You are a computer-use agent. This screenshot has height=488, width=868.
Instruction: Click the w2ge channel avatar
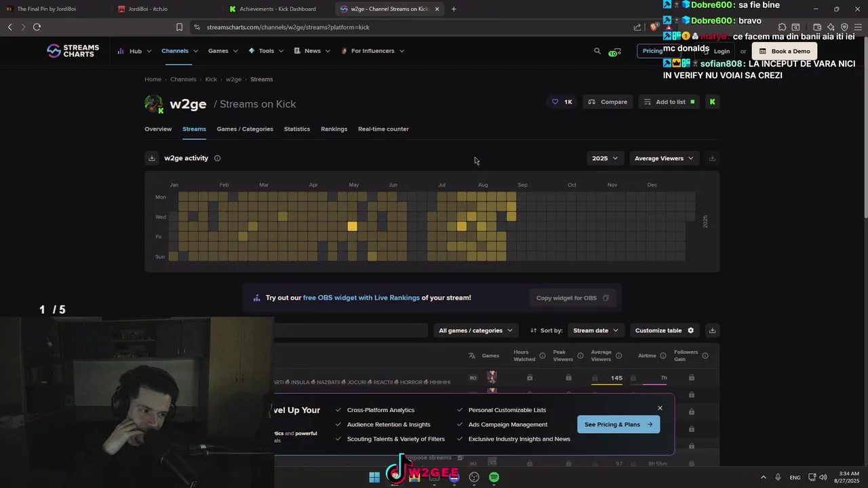[154, 104]
